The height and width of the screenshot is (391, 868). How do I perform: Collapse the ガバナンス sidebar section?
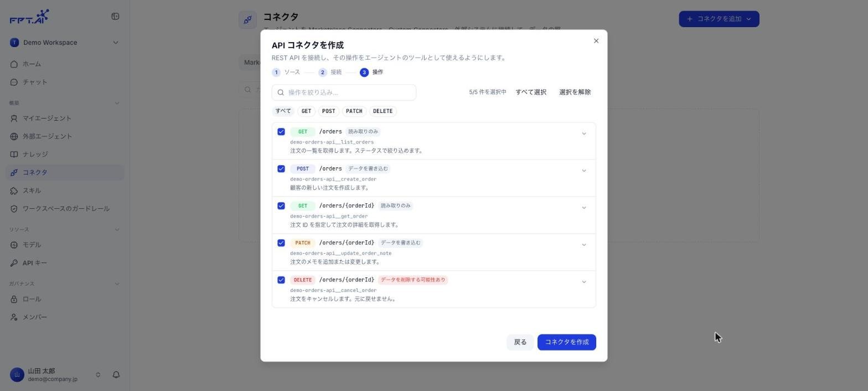(117, 284)
